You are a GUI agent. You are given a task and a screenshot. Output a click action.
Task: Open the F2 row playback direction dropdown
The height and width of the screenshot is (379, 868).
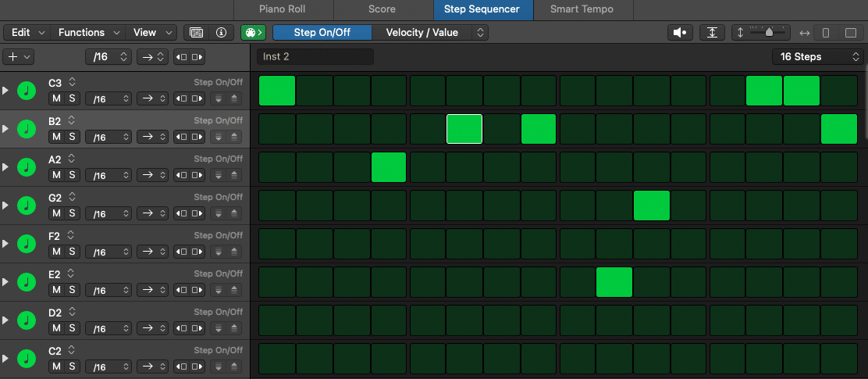pyautogui.click(x=152, y=252)
